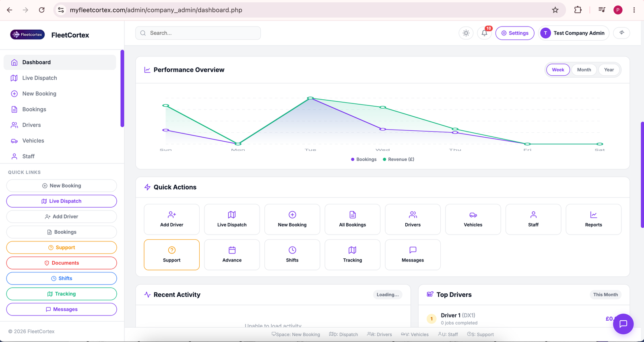Click the blue Shifts quick link
This screenshot has height=342, width=644.
(x=62, y=278)
